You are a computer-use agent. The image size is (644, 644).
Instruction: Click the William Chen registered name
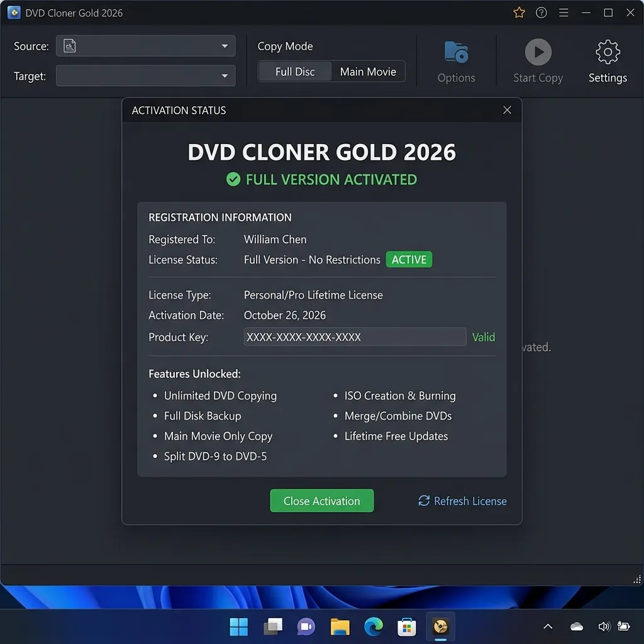coord(275,240)
